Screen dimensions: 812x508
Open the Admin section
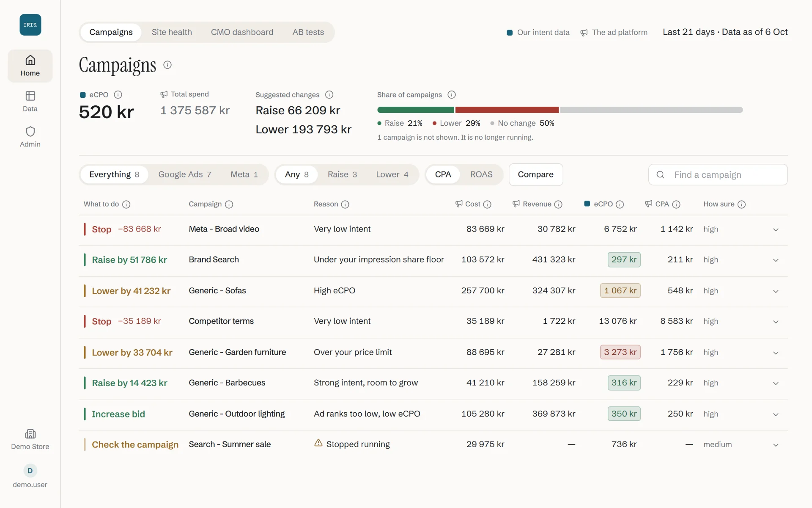(x=30, y=137)
